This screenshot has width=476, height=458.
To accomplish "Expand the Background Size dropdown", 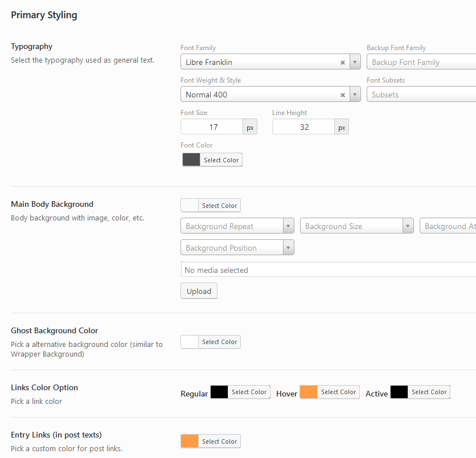I will (408, 226).
